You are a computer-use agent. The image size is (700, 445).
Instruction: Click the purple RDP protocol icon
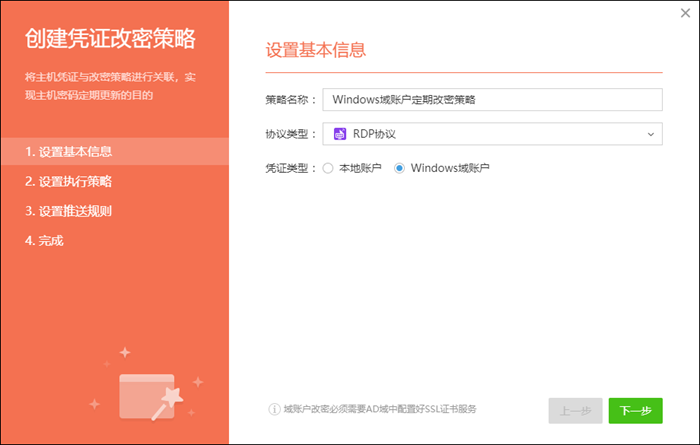pos(340,133)
